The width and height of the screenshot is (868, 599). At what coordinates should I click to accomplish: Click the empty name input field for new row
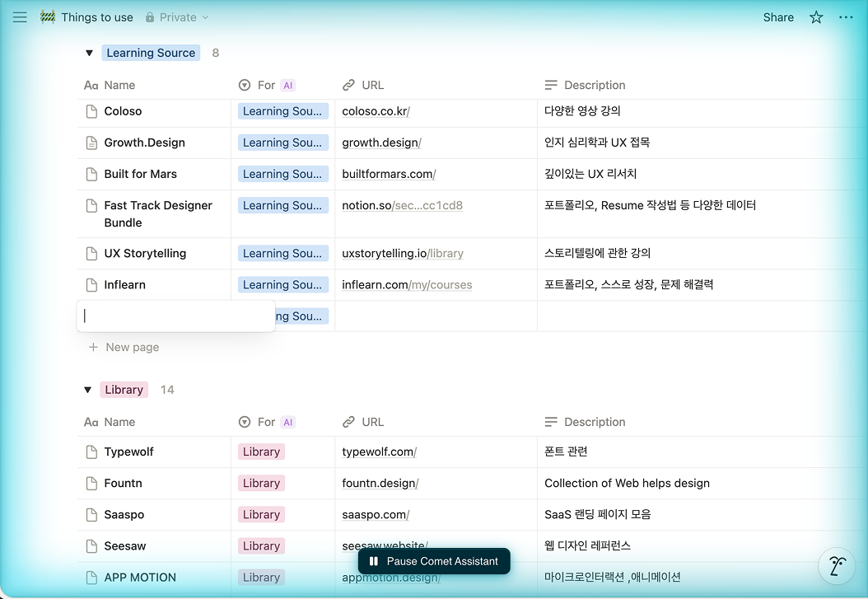[176, 316]
